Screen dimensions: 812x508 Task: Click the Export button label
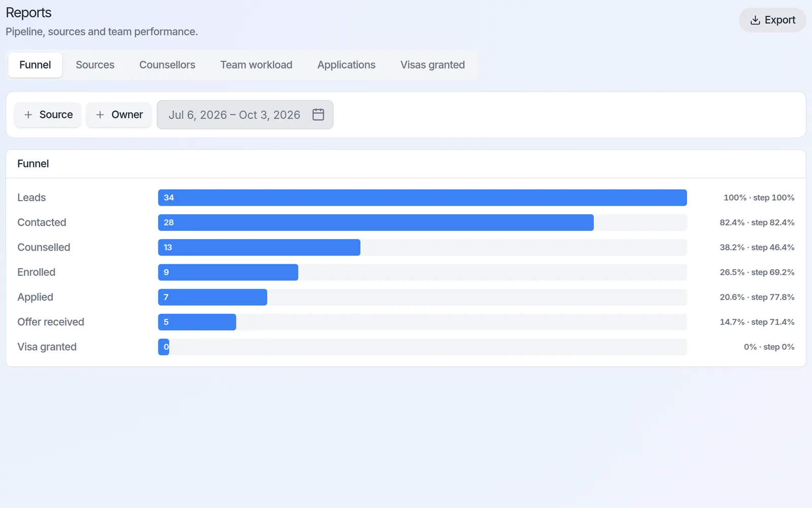(x=780, y=20)
